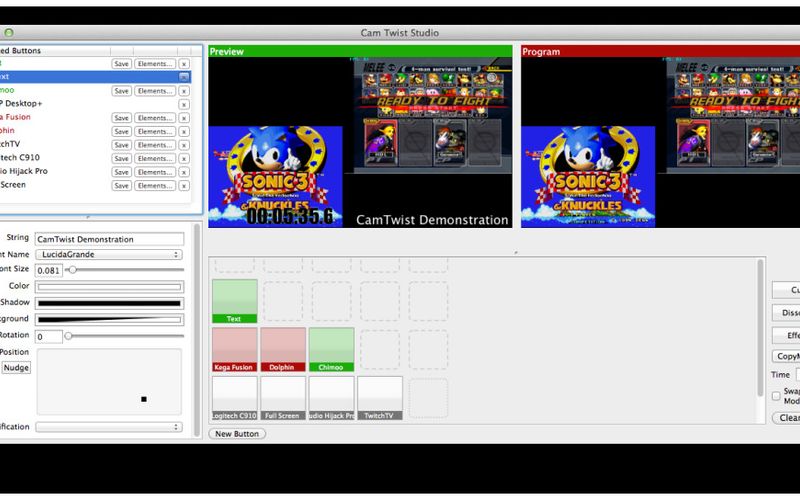The height and width of the screenshot is (500, 800).
Task: Adjust the Font Size slider
Action: [x=73, y=270]
